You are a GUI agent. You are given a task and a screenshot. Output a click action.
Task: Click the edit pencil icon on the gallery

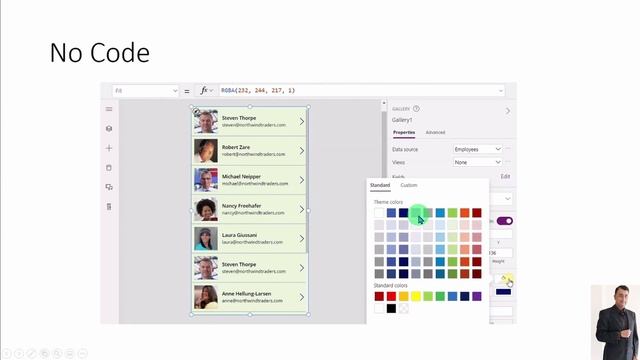point(196,111)
